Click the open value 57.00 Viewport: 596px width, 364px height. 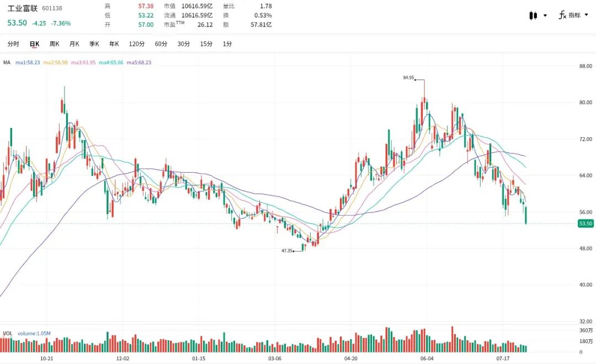146,25
